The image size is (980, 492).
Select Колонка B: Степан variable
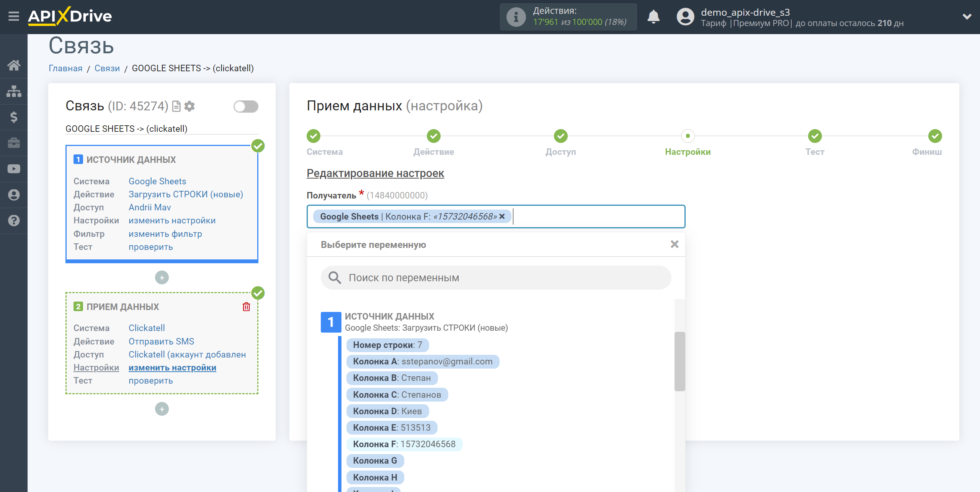[392, 378]
